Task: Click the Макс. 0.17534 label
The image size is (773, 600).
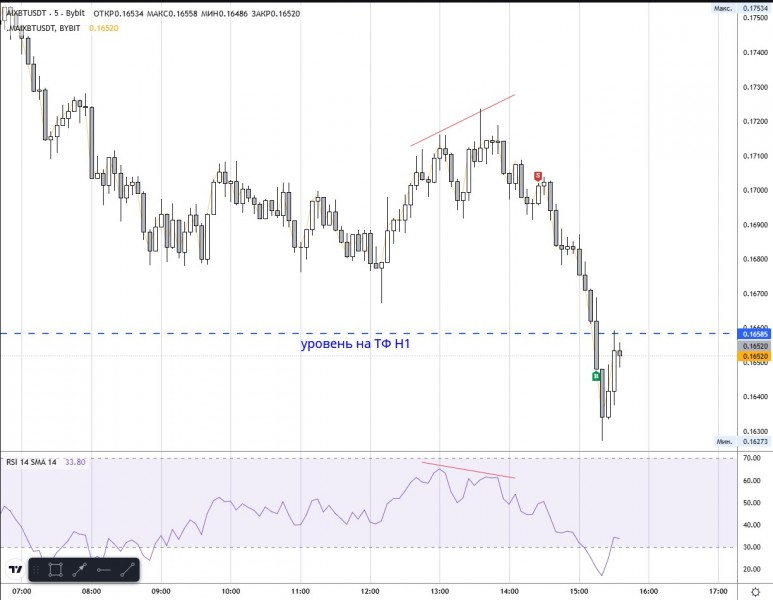Action: point(741,8)
